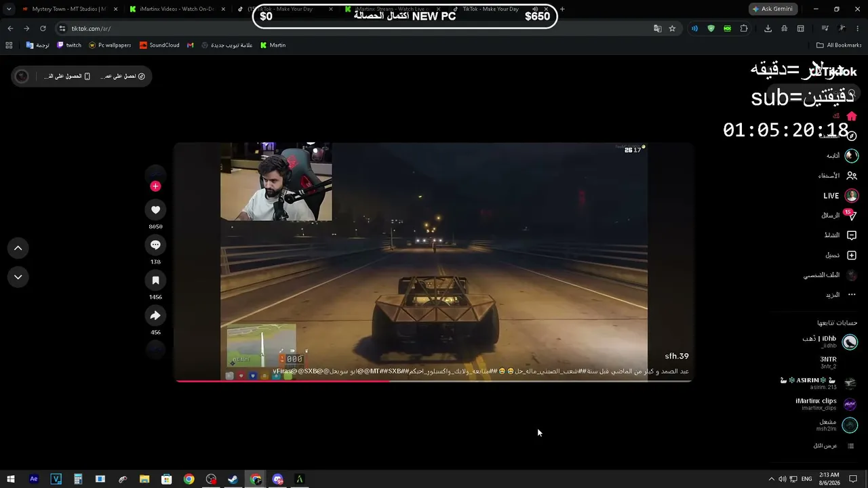Open the Following avatar icon in sidebar
Viewport: 868px width, 488px height.
click(x=852, y=156)
